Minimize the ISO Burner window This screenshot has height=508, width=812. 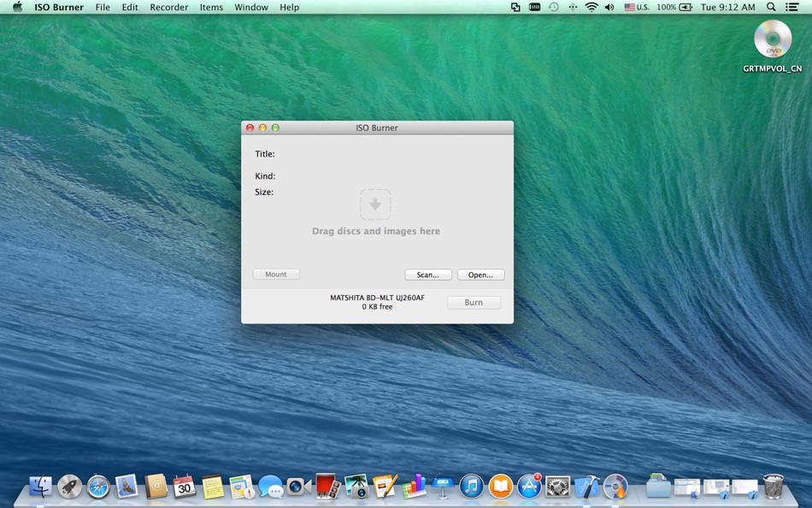coord(262,127)
